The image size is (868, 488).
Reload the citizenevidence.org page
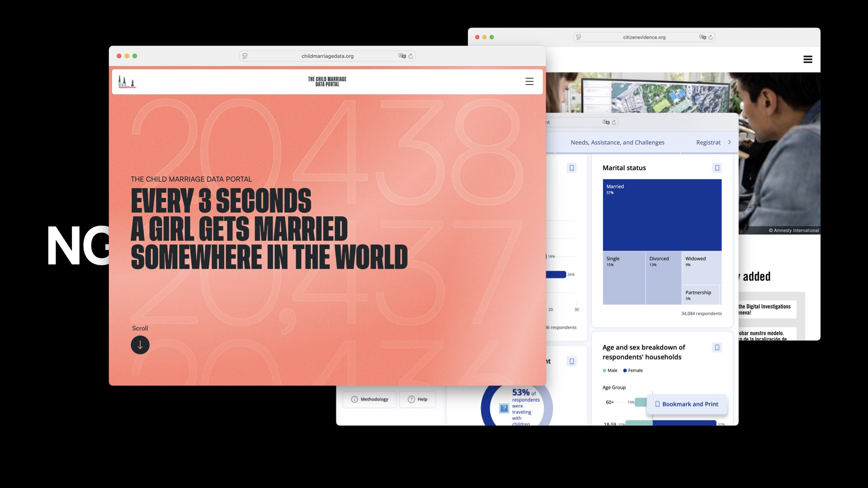pos(711,38)
